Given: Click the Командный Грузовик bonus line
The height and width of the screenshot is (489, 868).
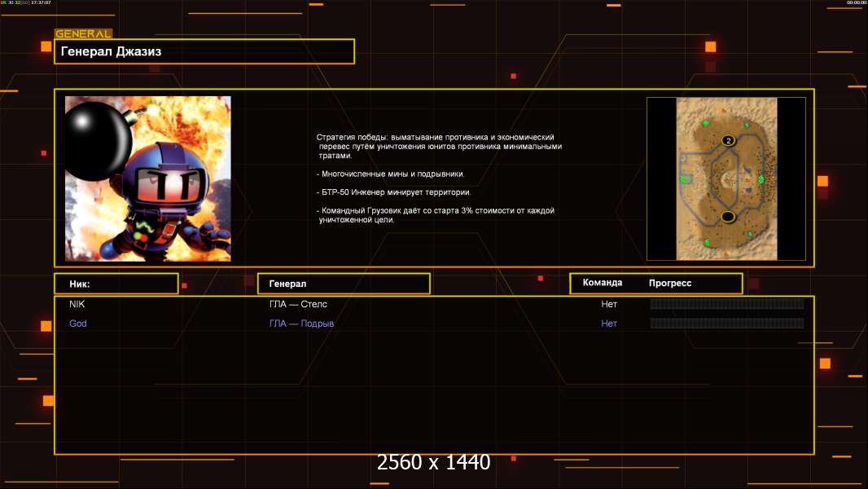Looking at the screenshot, I should click(435, 215).
